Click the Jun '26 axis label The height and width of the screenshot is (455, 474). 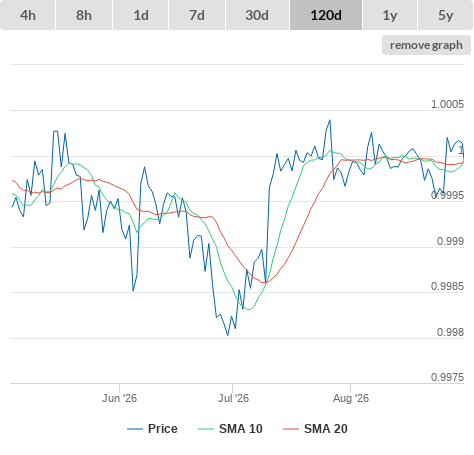(119, 398)
